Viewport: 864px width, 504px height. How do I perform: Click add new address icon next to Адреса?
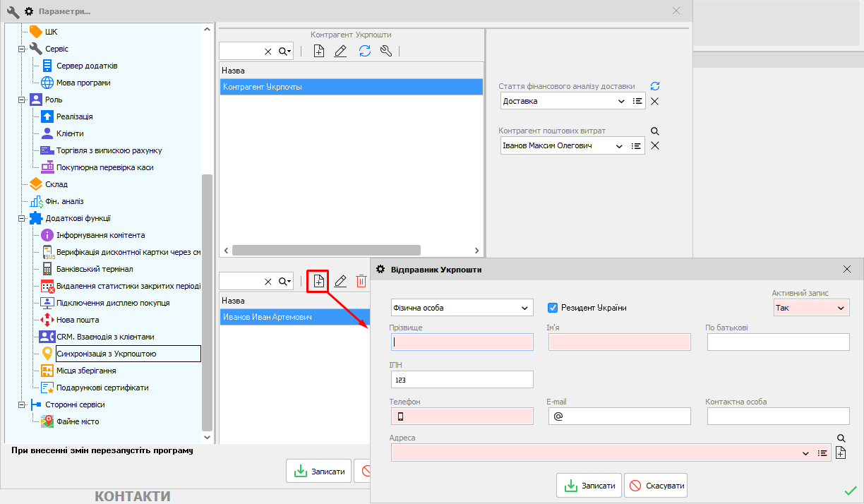[x=840, y=453]
